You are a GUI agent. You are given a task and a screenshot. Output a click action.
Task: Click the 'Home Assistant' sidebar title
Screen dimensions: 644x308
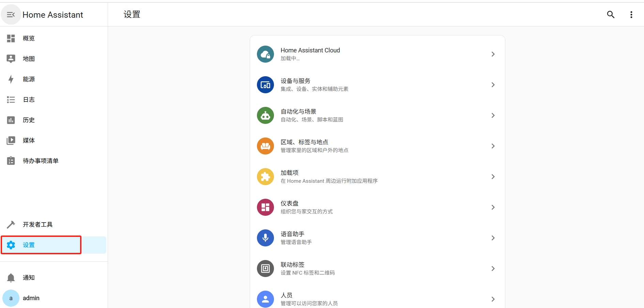[53, 15]
